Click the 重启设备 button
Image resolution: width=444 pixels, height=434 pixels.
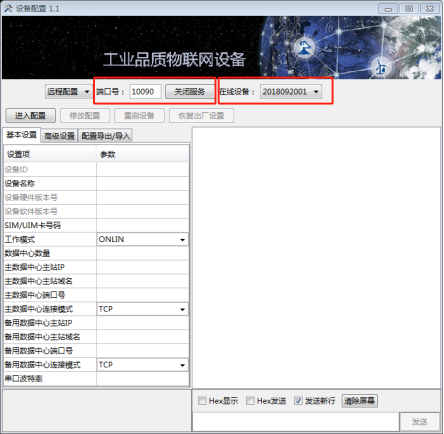139,116
